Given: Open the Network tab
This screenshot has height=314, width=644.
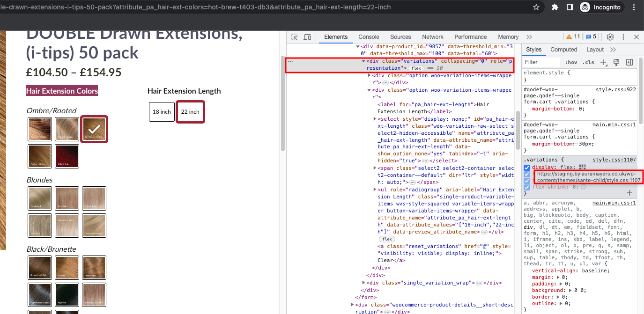Looking at the screenshot, I should [432, 37].
